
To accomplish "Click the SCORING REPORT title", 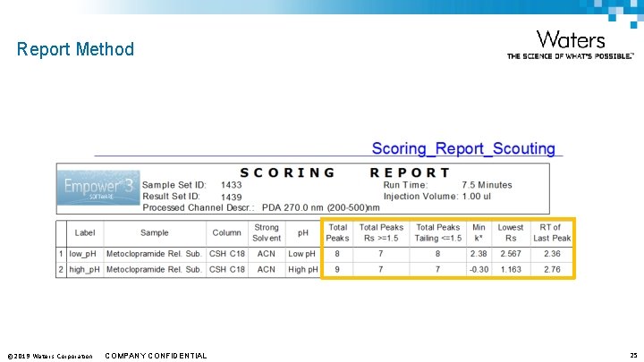I will coord(345,173).
